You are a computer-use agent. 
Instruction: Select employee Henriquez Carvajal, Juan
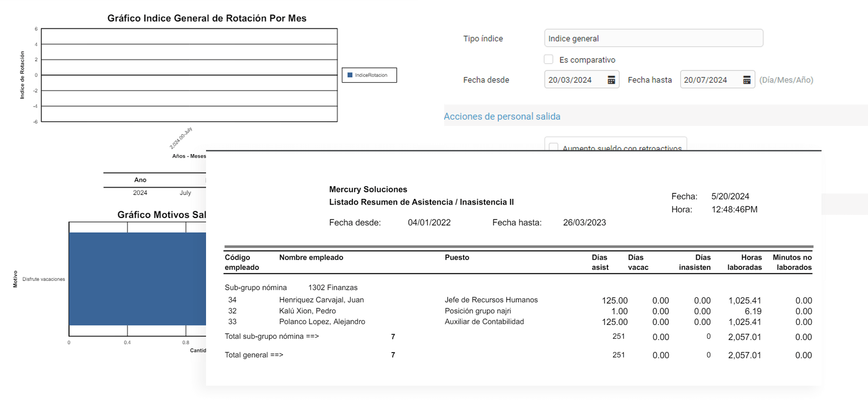[321, 300]
